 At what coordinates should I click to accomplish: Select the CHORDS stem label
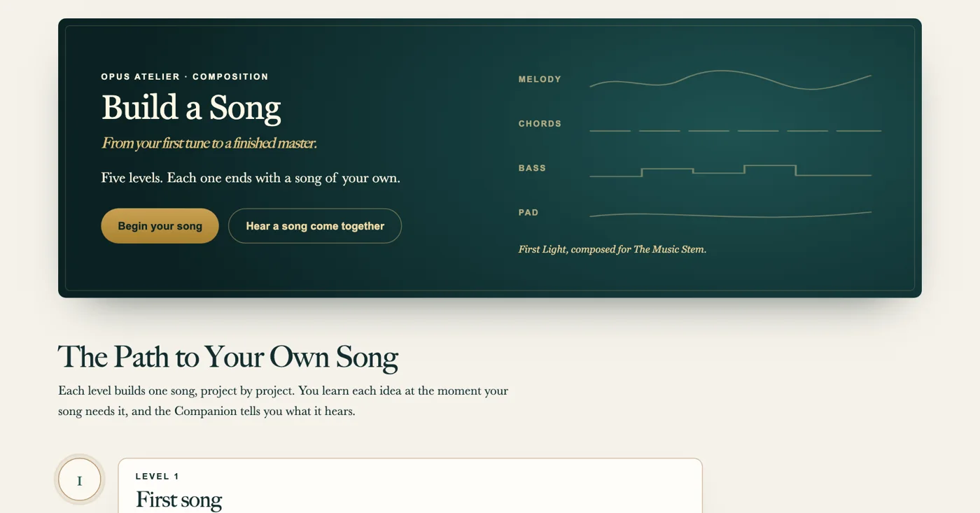click(x=540, y=124)
